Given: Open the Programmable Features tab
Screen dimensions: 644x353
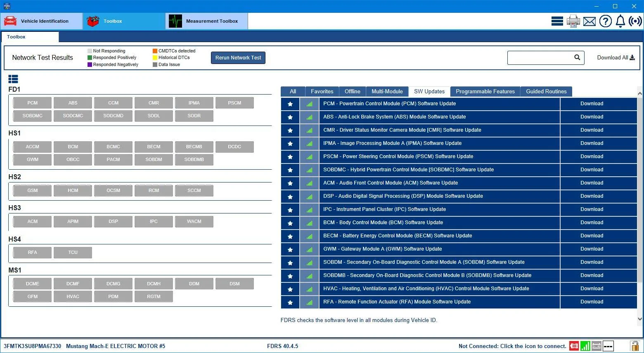Looking at the screenshot, I should click(485, 92).
